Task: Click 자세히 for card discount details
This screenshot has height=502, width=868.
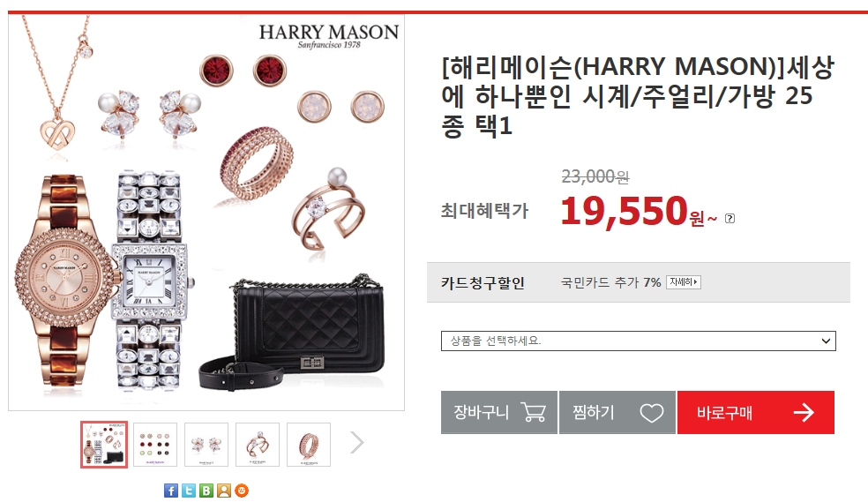Action: 684,282
